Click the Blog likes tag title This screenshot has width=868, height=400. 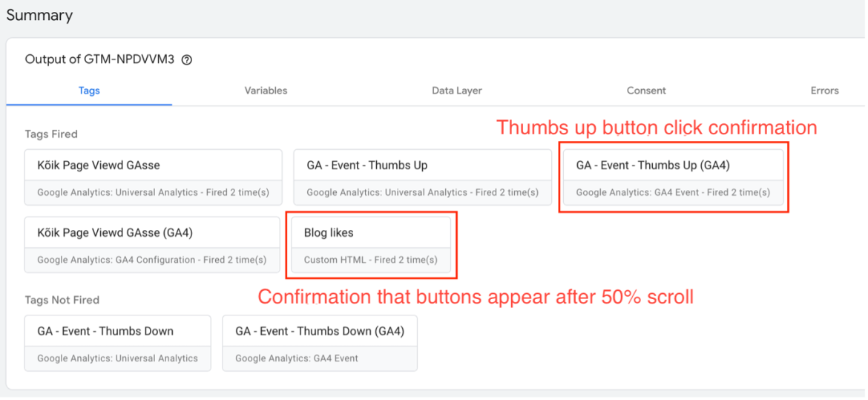(329, 233)
